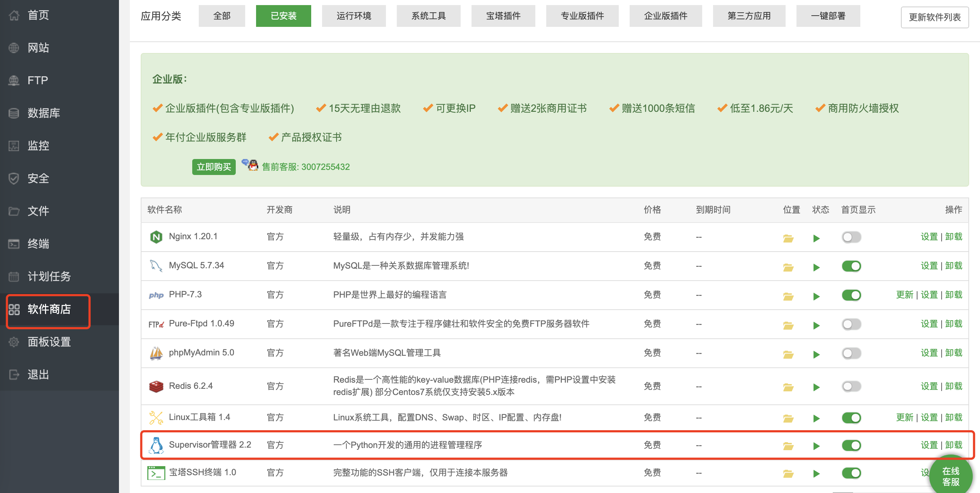Disable homepage display for 宝塔SSH终端
Image resolution: width=980 pixels, height=493 pixels.
(851, 473)
